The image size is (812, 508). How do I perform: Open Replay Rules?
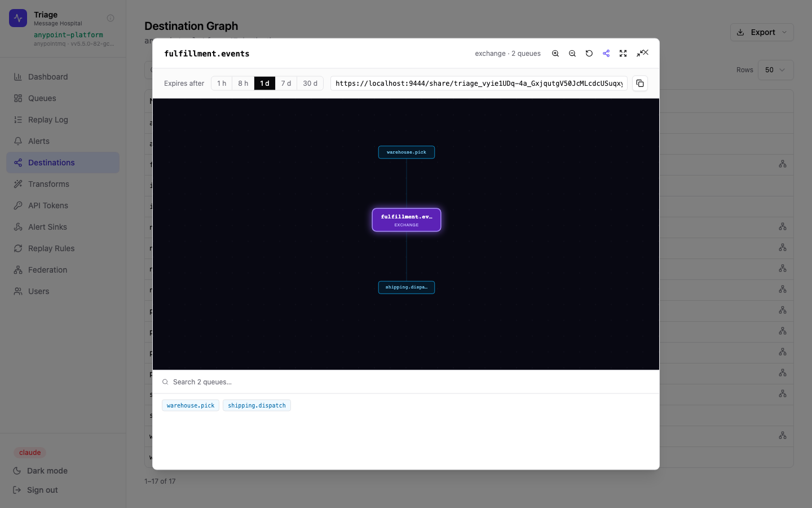[x=63, y=248]
